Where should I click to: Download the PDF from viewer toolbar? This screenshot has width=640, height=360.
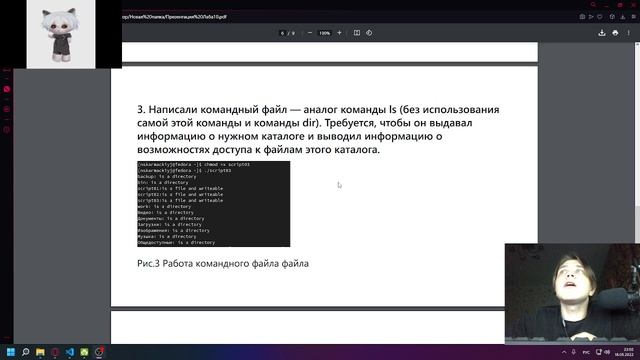tap(602, 33)
